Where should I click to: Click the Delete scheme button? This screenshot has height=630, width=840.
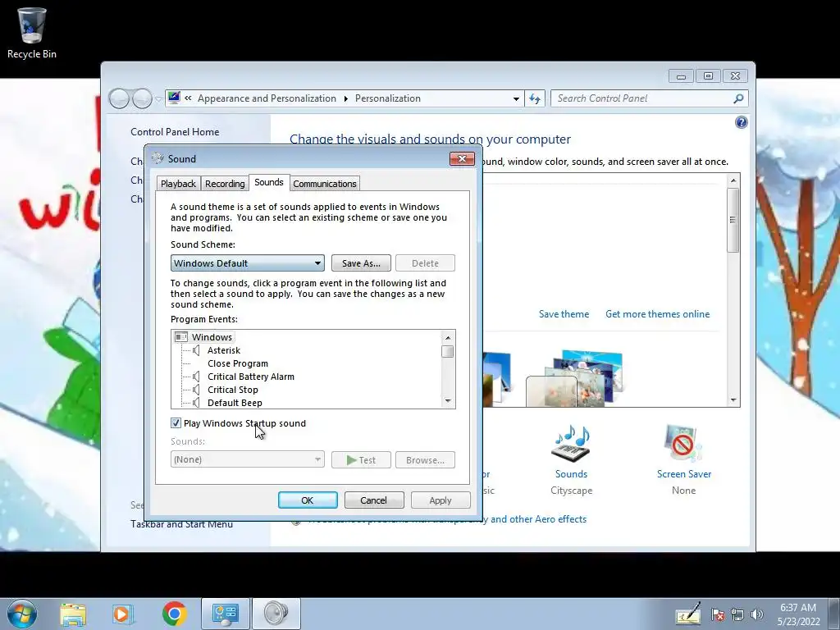tap(426, 263)
